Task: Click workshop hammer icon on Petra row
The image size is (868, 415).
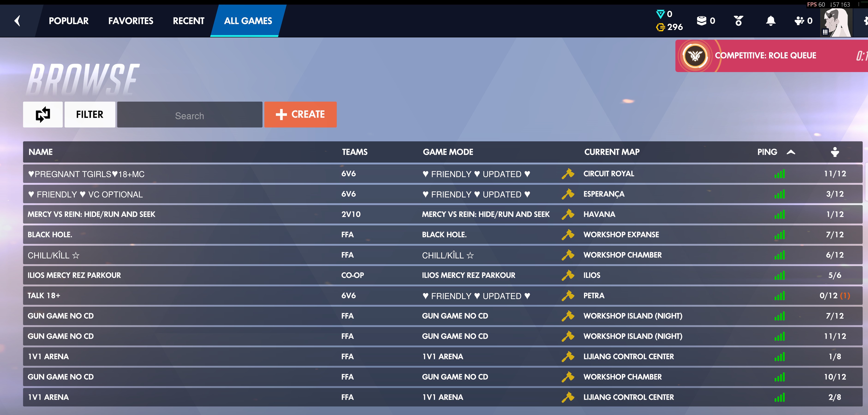Action: tap(568, 296)
